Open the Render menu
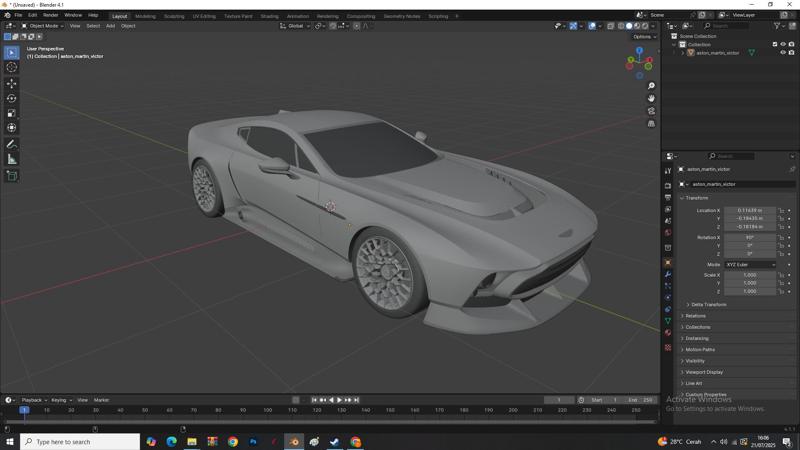The height and width of the screenshot is (450, 800). point(51,15)
